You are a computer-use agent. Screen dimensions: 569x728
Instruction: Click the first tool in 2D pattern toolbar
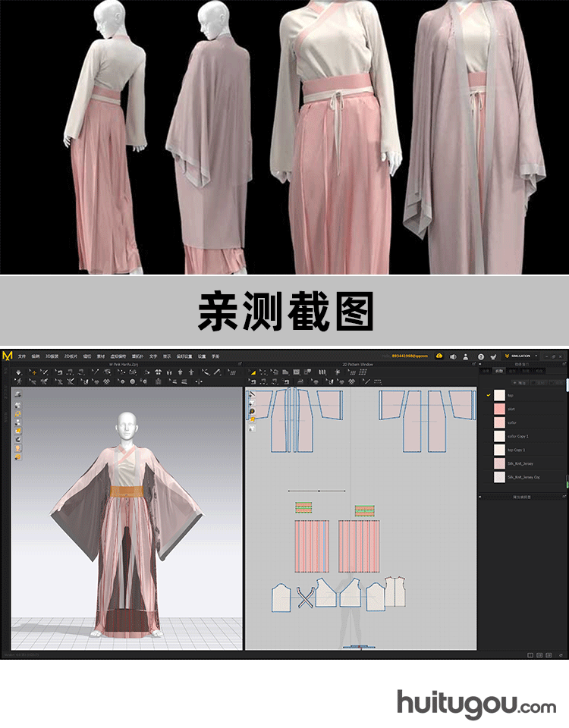point(253,372)
